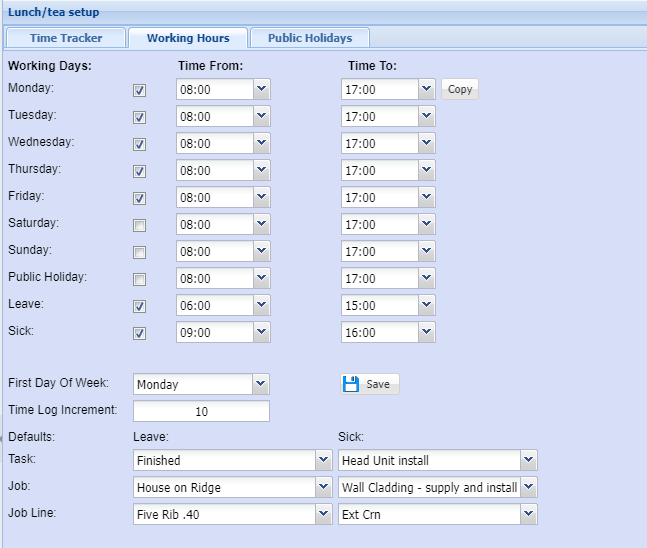Click the Save button text
This screenshot has width=647, height=548.
click(378, 384)
